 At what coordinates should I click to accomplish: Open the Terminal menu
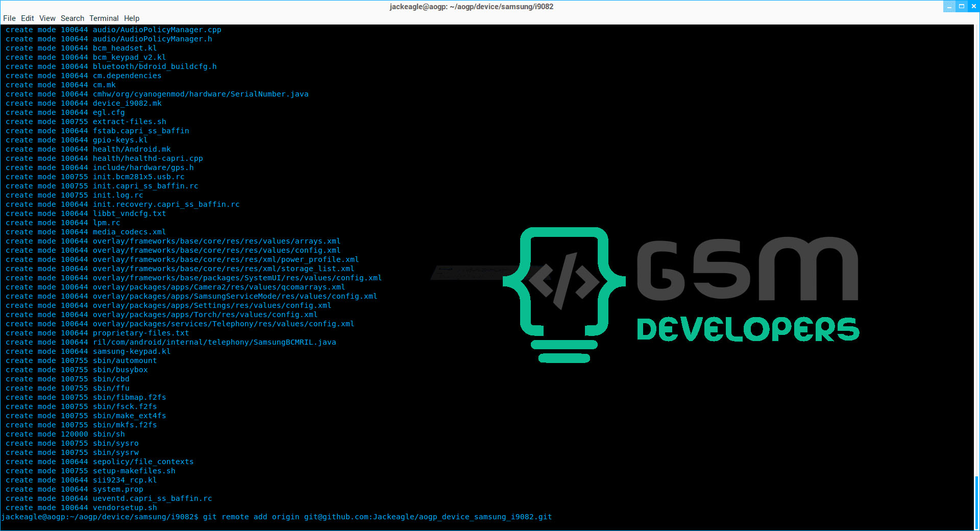(x=104, y=18)
